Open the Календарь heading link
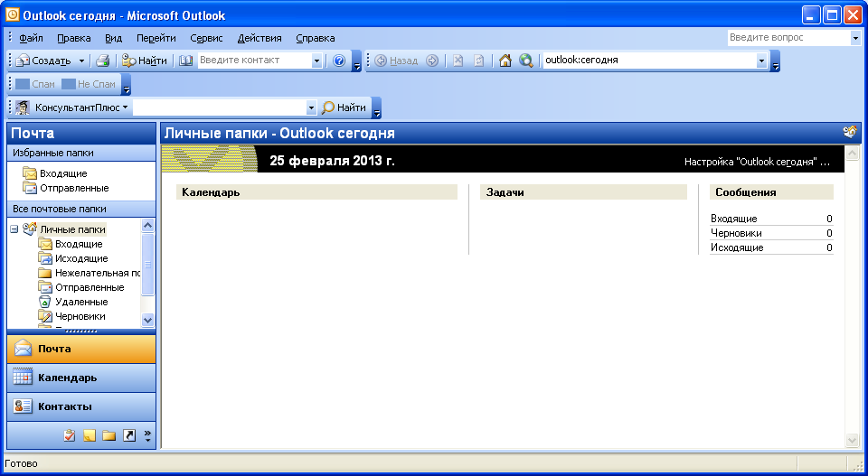The image size is (868, 476). click(211, 192)
